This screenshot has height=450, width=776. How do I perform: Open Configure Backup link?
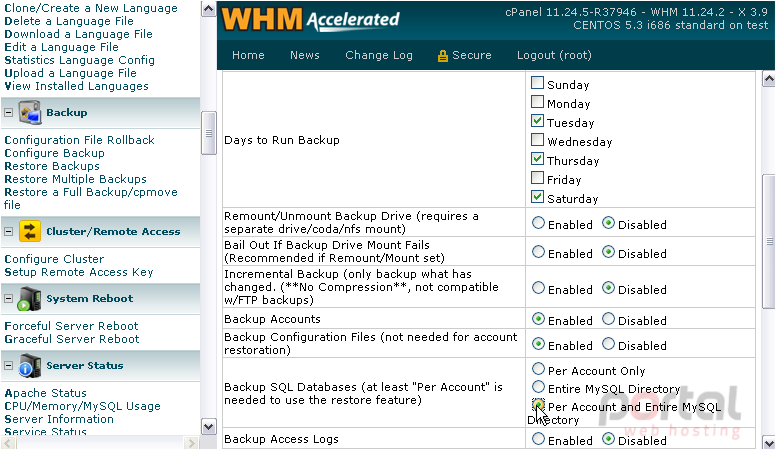[54, 153]
